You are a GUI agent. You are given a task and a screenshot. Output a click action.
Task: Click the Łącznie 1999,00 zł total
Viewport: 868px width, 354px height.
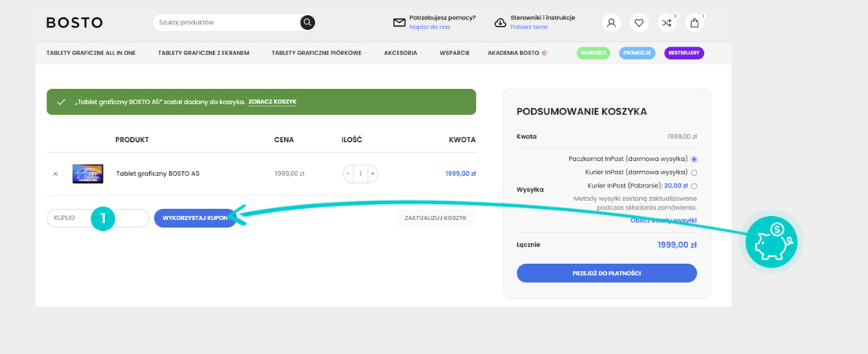click(x=677, y=244)
